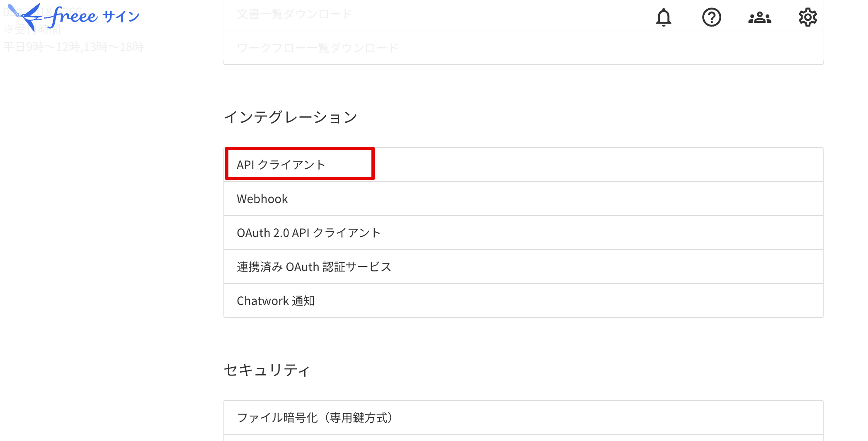Screen dimensions: 868x441
Task: Click the faded 平日9時〜12時,13時〜18時 text
Action: [74, 47]
